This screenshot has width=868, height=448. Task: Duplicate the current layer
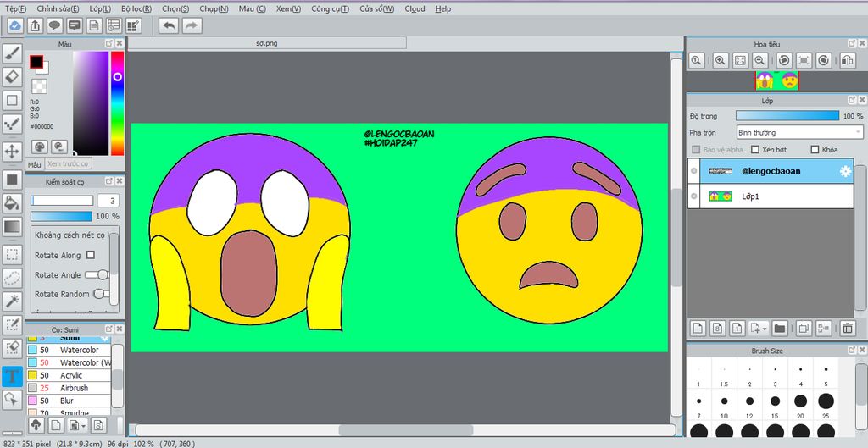tap(804, 329)
